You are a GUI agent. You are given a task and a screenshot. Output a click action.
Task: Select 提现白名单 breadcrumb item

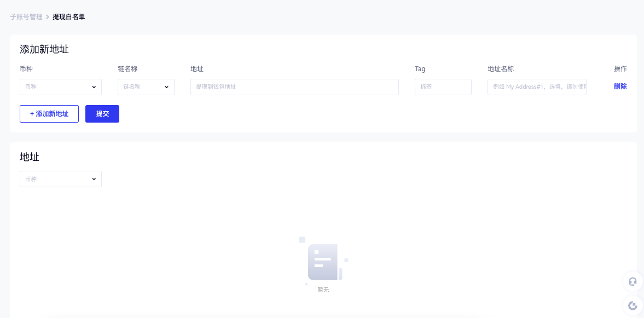click(x=69, y=17)
